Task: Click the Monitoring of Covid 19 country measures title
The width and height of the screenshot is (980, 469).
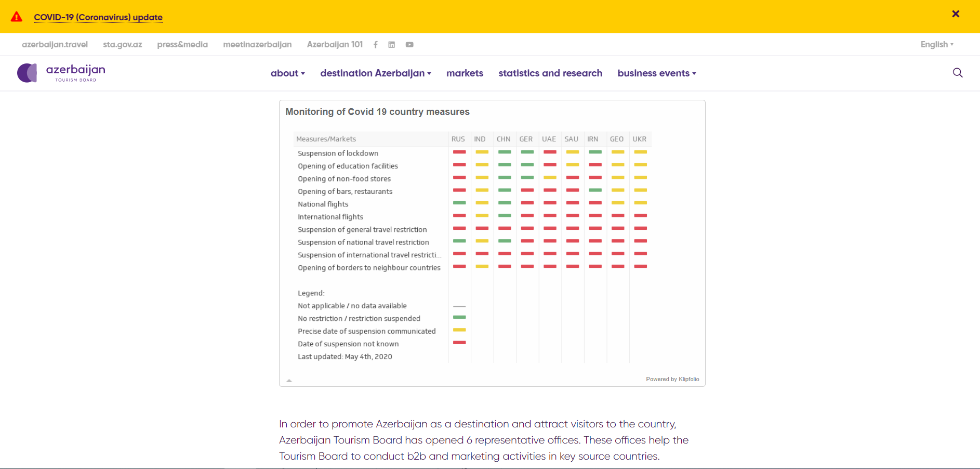Action: tap(377, 112)
